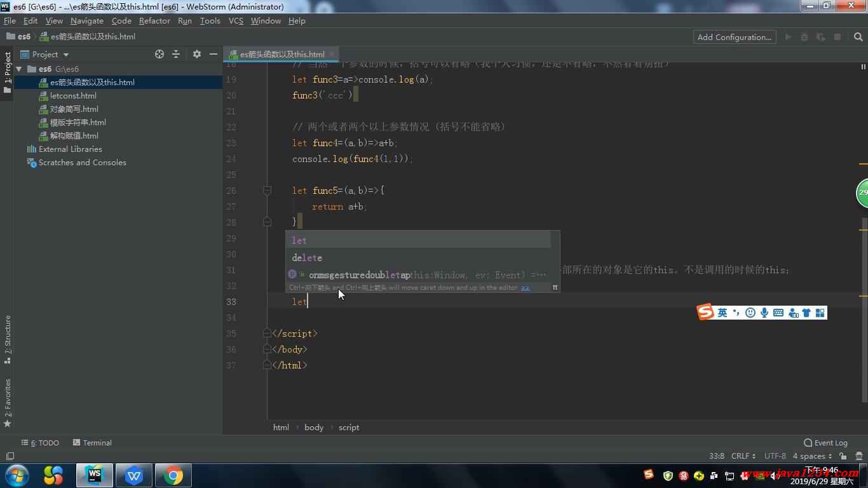Select es箭头函数以及this.html in project tree

(x=92, y=82)
